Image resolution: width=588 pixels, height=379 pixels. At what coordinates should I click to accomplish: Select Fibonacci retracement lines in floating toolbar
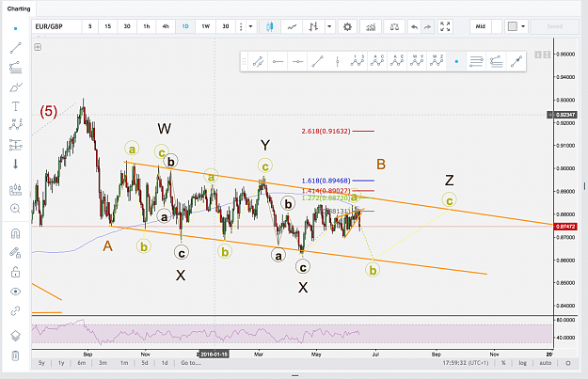point(476,61)
